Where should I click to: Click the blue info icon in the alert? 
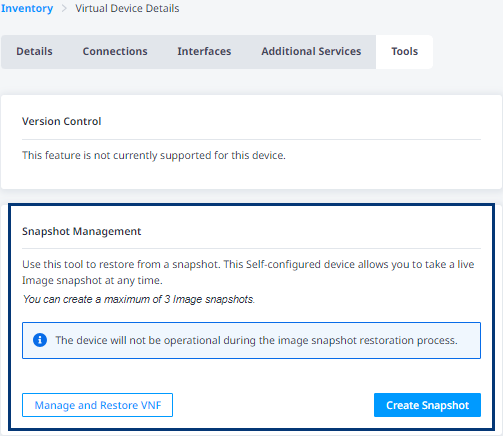40,340
